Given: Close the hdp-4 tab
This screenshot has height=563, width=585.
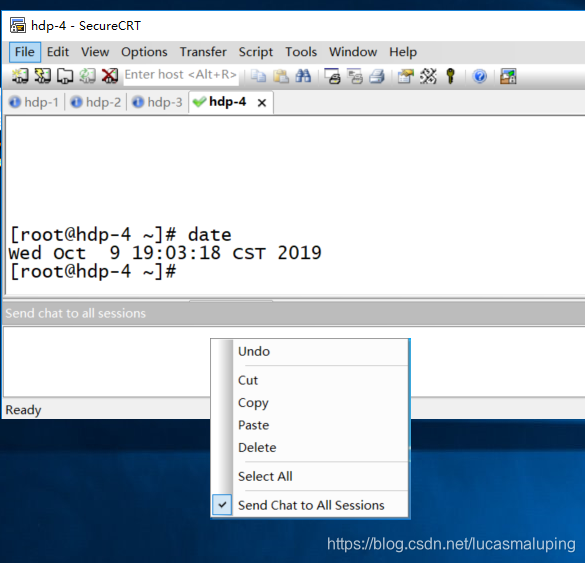Looking at the screenshot, I should click(262, 103).
